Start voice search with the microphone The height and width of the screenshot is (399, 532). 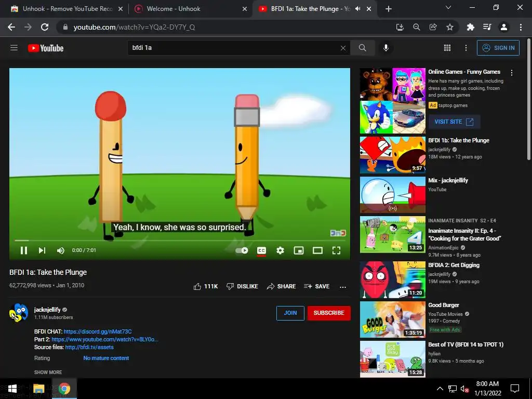pos(386,48)
